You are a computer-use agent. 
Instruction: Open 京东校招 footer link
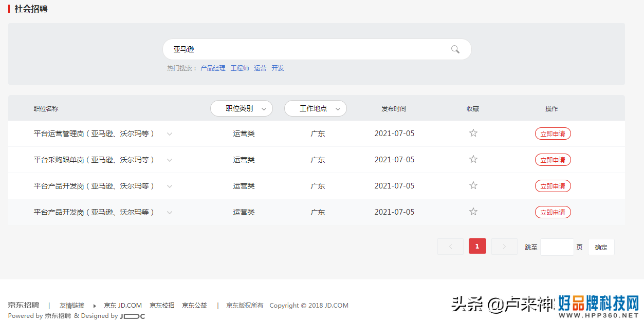click(162, 305)
